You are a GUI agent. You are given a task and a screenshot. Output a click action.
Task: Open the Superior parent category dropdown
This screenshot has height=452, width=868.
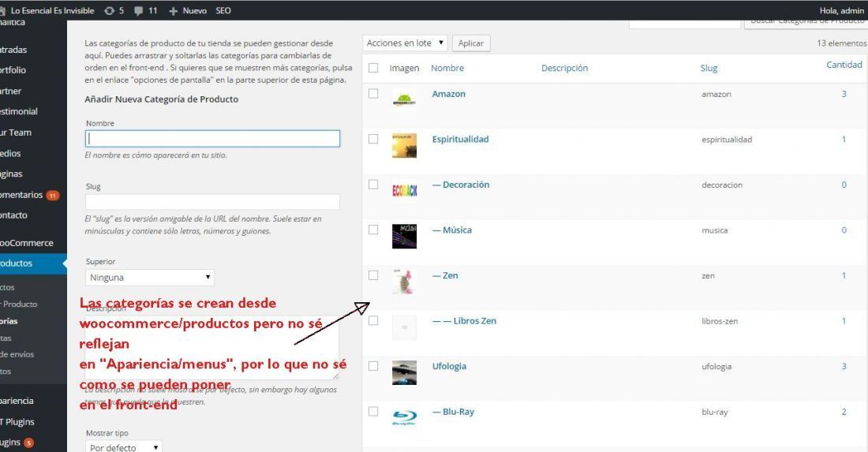[x=149, y=277]
